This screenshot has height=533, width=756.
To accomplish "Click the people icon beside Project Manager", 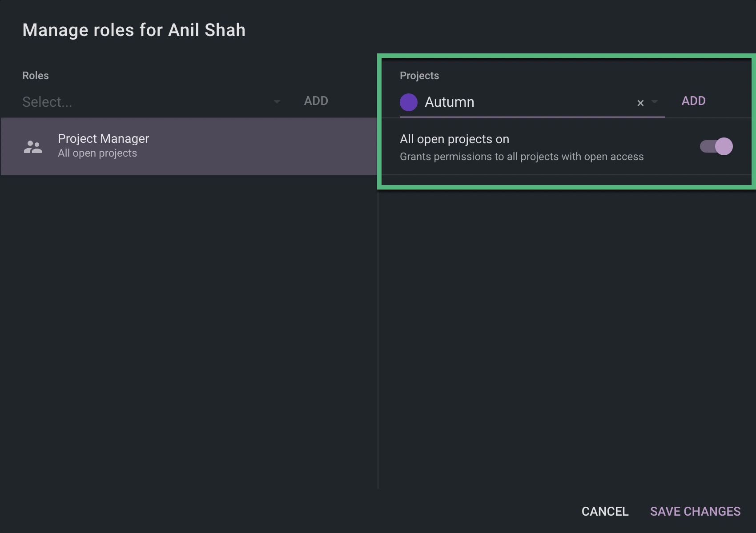I will pos(33,146).
